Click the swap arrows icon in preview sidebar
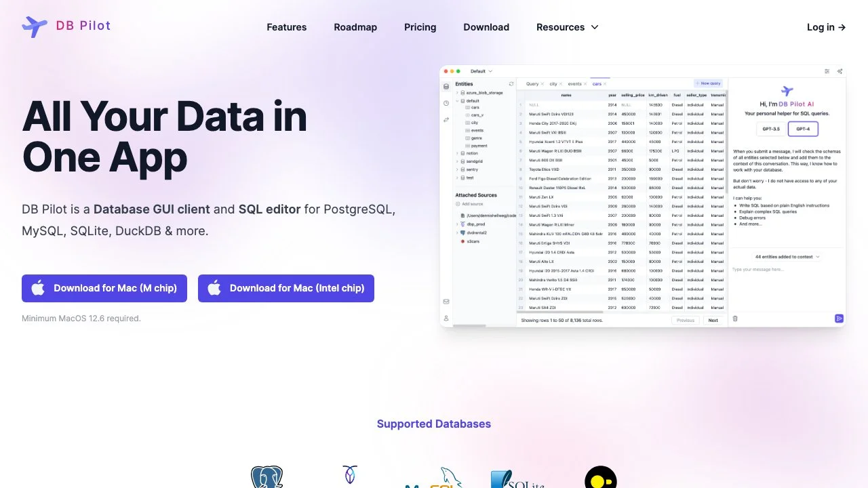868x488 pixels. coord(446,119)
